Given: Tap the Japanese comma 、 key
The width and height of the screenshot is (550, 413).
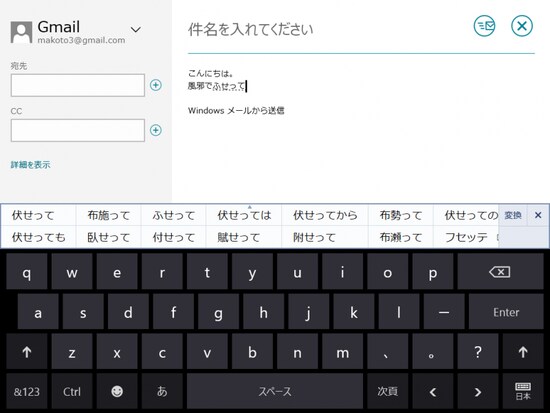Looking at the screenshot, I should coord(388,352).
